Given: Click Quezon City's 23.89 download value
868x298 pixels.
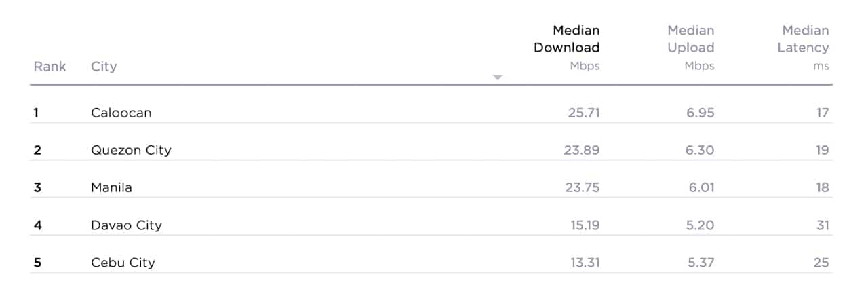Looking at the screenshot, I should (x=581, y=150).
